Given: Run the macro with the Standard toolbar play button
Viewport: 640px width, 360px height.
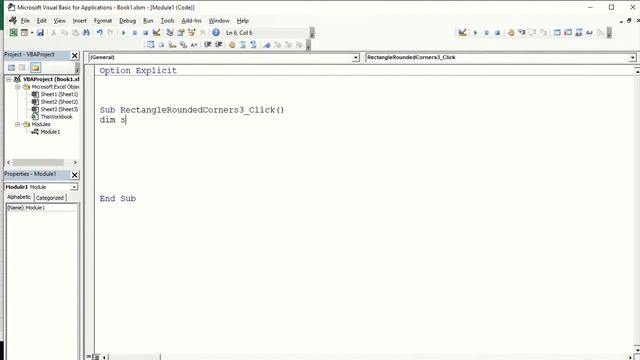Looking at the screenshot, I should coord(123,33).
